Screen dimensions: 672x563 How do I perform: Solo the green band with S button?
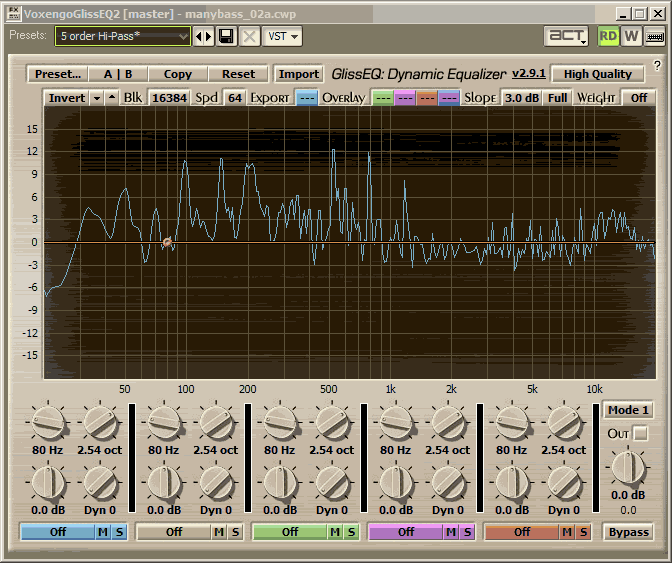(x=351, y=532)
